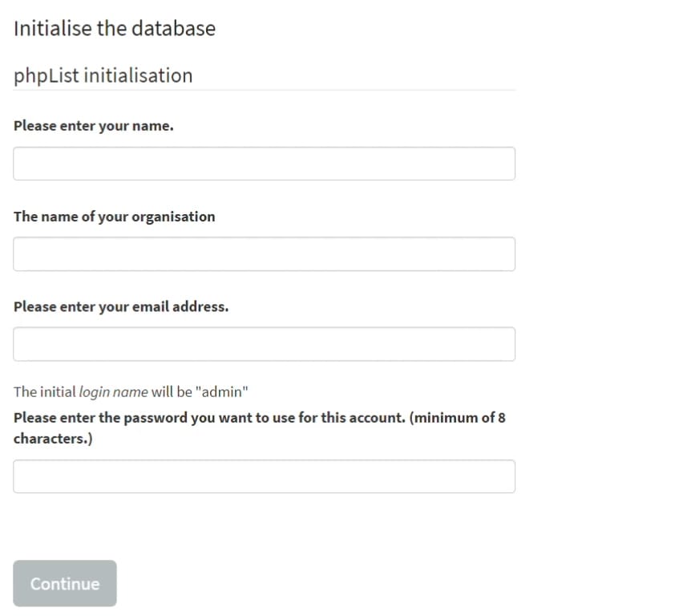Click the Continue button
The height and width of the screenshot is (616, 687).
point(65,584)
